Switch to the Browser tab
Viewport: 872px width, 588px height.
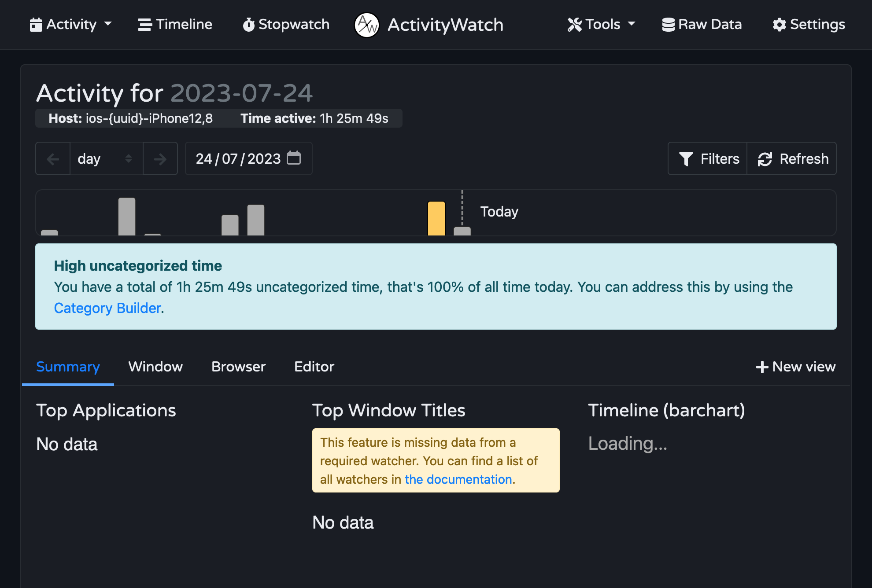tap(238, 367)
